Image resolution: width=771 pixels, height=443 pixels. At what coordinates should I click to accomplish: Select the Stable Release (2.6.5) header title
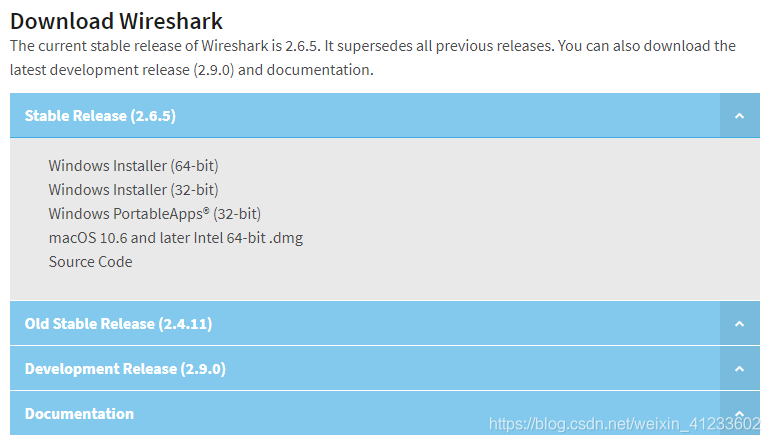pos(100,116)
